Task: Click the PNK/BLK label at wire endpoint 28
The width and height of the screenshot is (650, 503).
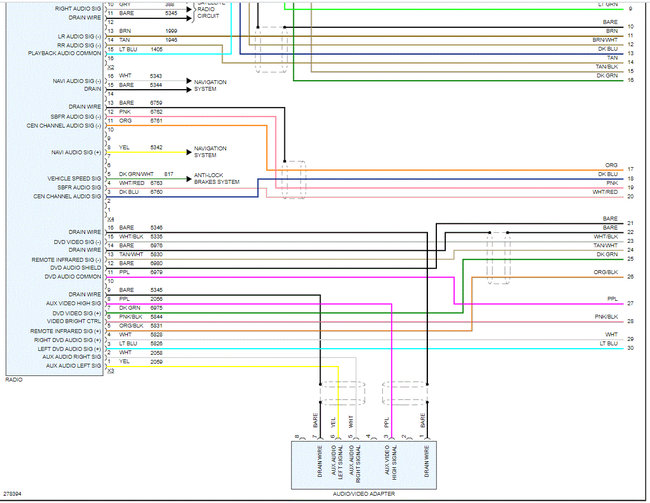Action: point(606,317)
